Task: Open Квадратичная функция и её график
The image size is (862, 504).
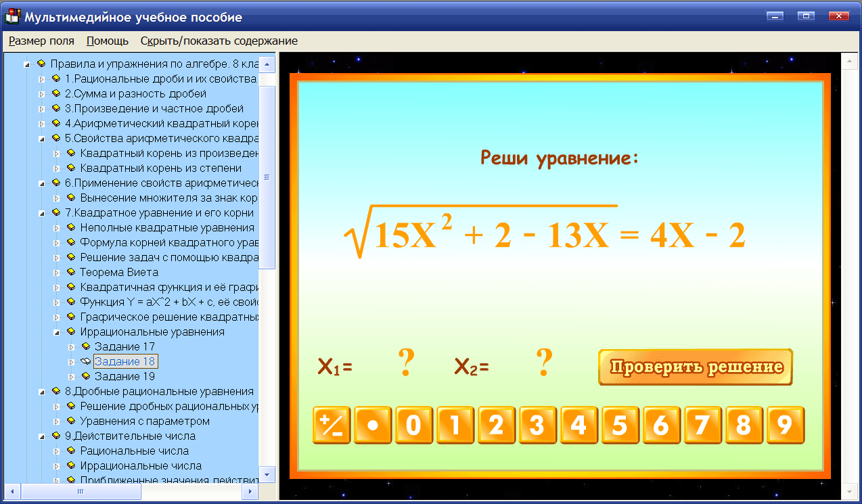Action: (169, 288)
